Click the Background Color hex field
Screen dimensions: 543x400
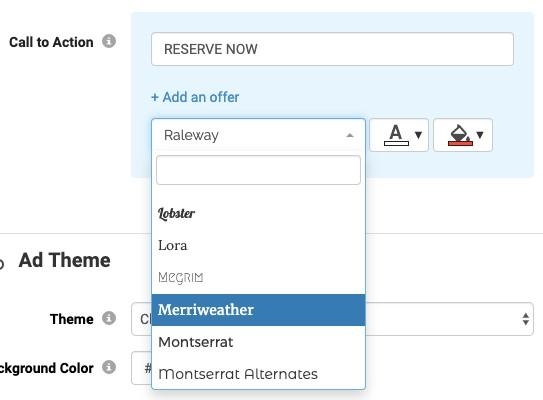(x=141, y=368)
